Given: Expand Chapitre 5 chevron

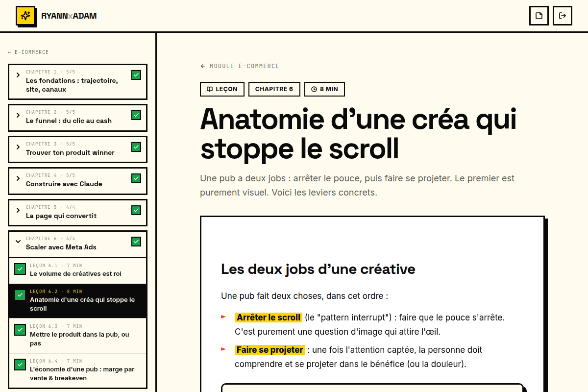Looking at the screenshot, I should click(18, 210).
